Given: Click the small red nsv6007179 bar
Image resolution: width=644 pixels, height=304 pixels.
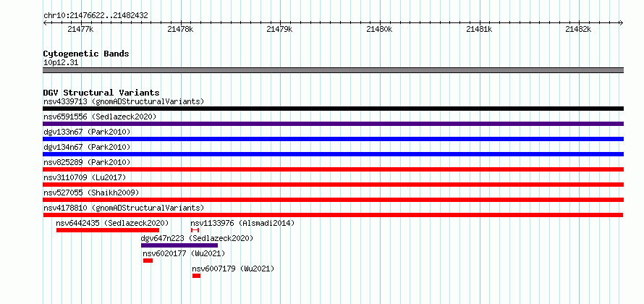Looking at the screenshot, I should coord(196,276).
